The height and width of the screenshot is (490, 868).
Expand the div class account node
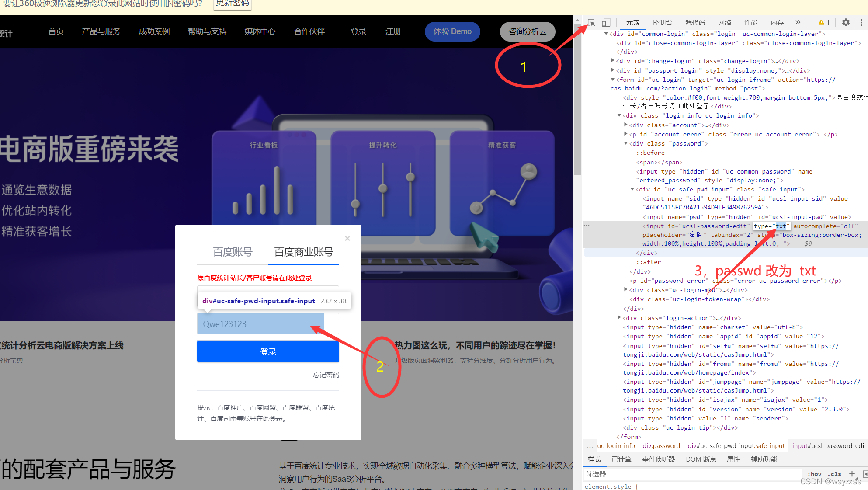point(625,125)
